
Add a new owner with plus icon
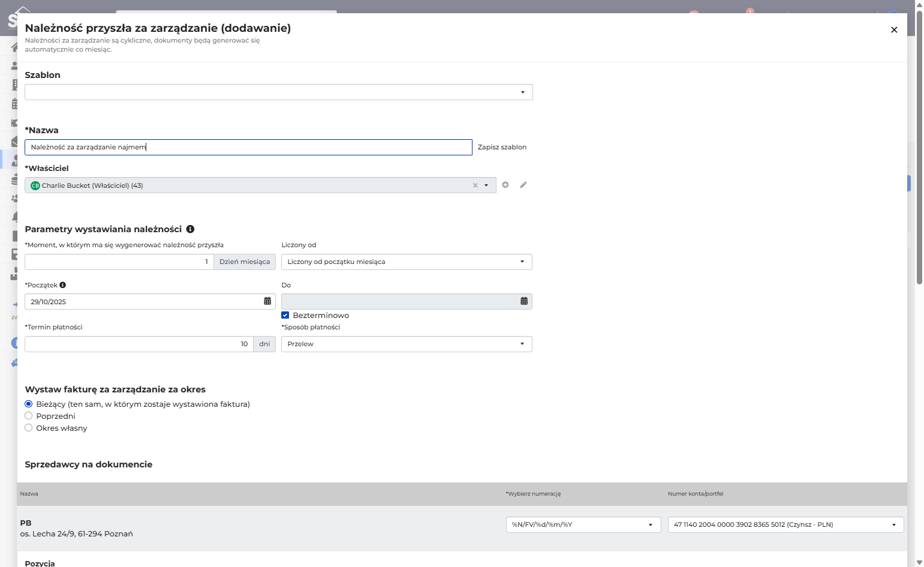tap(505, 185)
